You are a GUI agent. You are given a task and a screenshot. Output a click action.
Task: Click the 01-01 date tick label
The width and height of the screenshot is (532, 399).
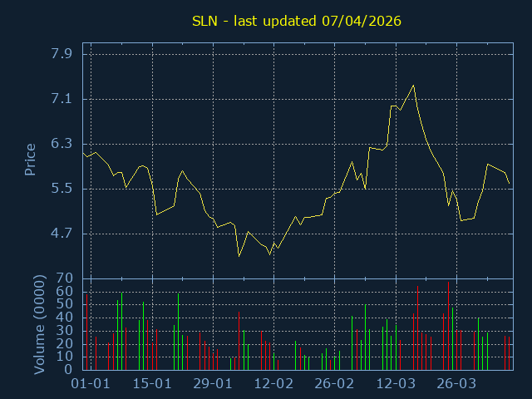[x=91, y=384]
